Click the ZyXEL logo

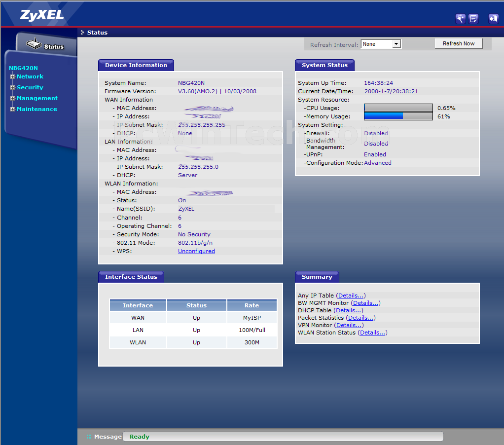[x=42, y=15]
